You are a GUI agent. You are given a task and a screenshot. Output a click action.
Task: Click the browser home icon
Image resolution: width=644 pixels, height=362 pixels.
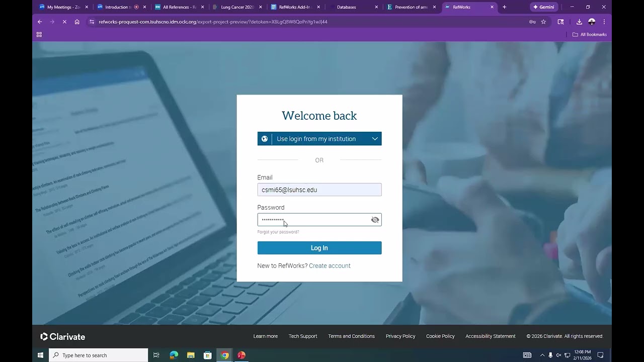point(77,22)
